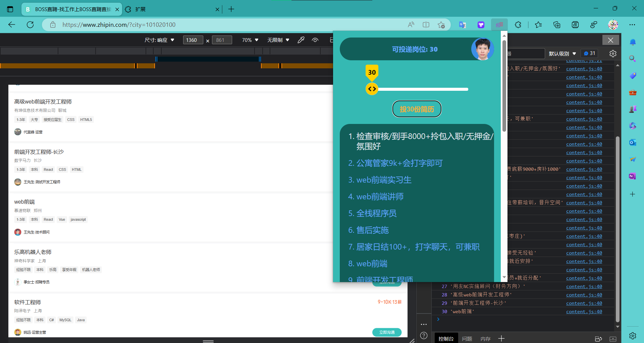Click the site info lock icon
The width and height of the screenshot is (644, 343).
[x=53, y=24]
